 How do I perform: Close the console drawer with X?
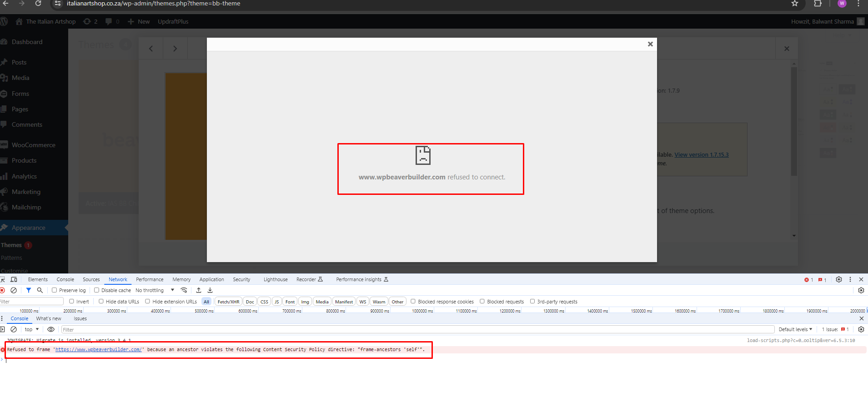pyautogui.click(x=861, y=318)
